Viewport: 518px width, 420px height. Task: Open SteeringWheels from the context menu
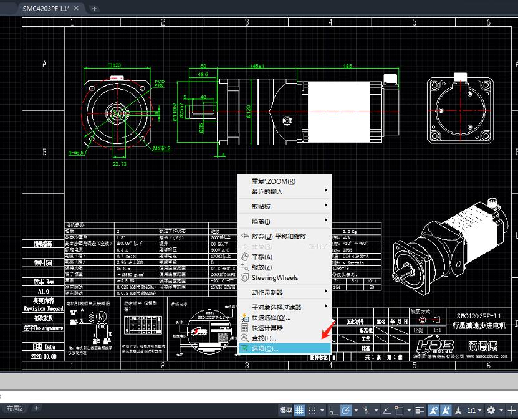274,277
